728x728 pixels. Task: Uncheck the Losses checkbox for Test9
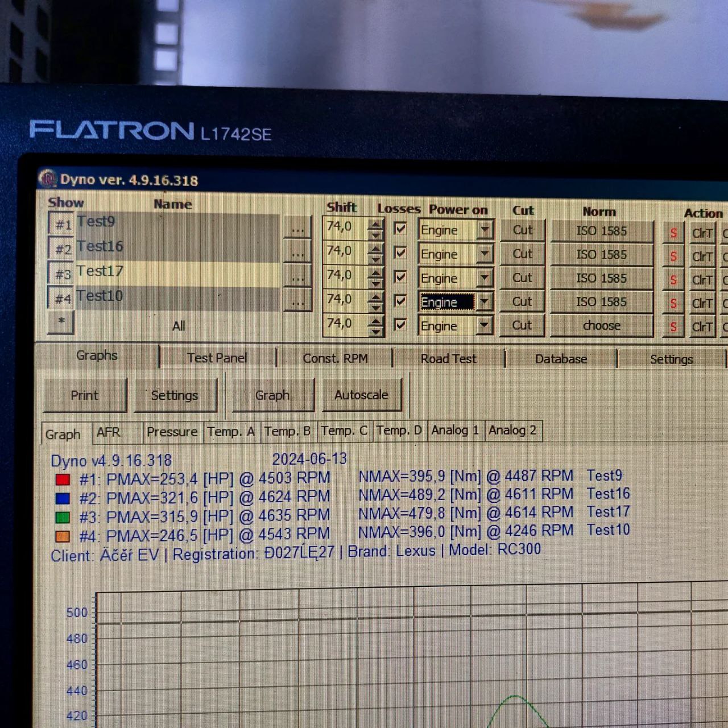[400, 229]
